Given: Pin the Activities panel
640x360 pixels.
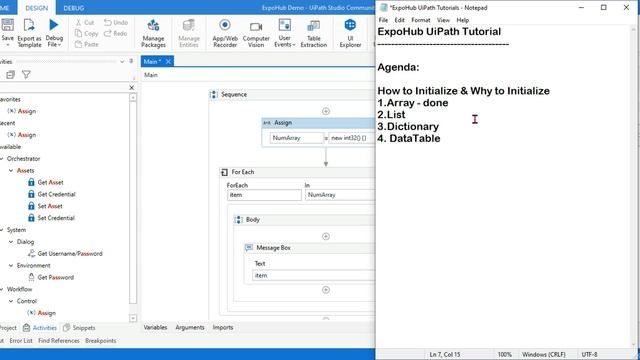Looking at the screenshot, I should click(x=131, y=61).
